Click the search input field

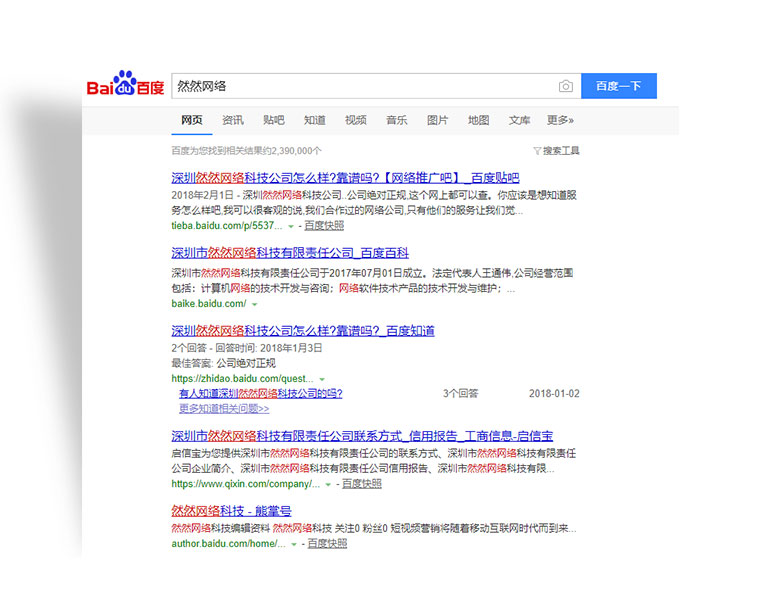pos(360,86)
